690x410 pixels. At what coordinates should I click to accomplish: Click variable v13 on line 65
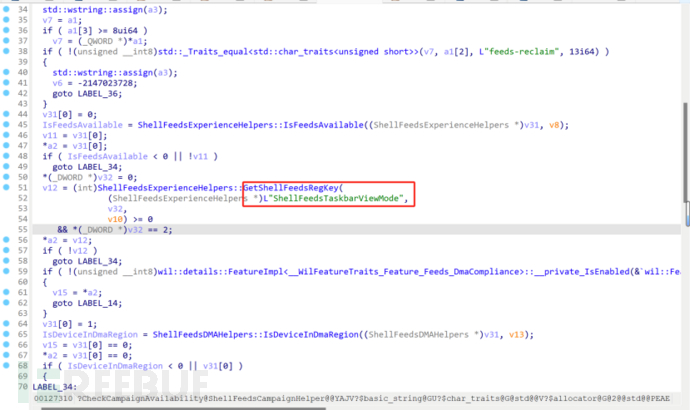point(516,335)
